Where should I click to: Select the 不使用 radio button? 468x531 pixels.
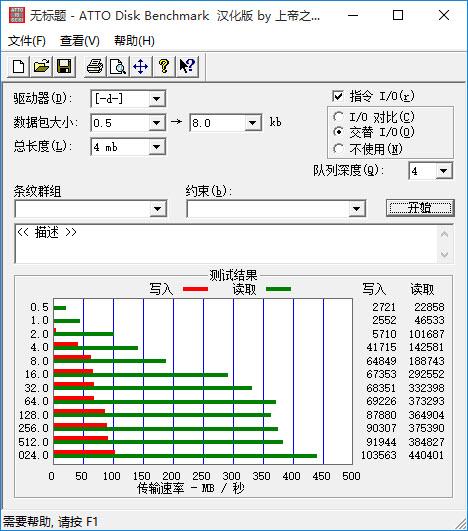(x=338, y=149)
